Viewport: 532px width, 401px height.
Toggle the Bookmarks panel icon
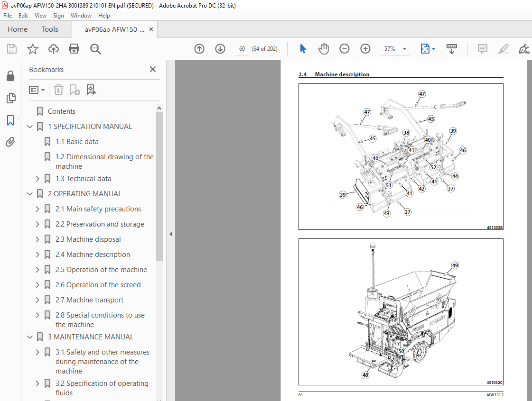[10, 120]
